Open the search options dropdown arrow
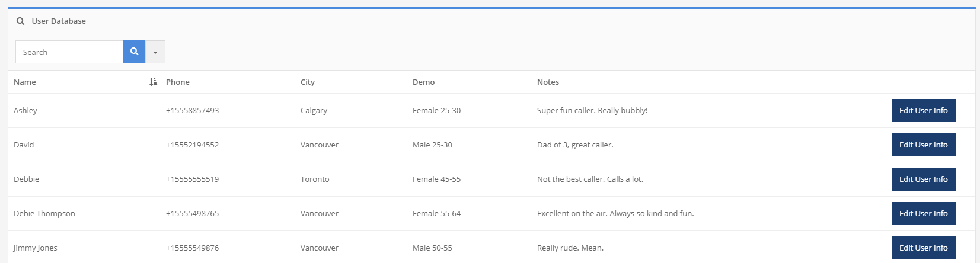Image resolution: width=980 pixels, height=263 pixels. click(x=155, y=52)
